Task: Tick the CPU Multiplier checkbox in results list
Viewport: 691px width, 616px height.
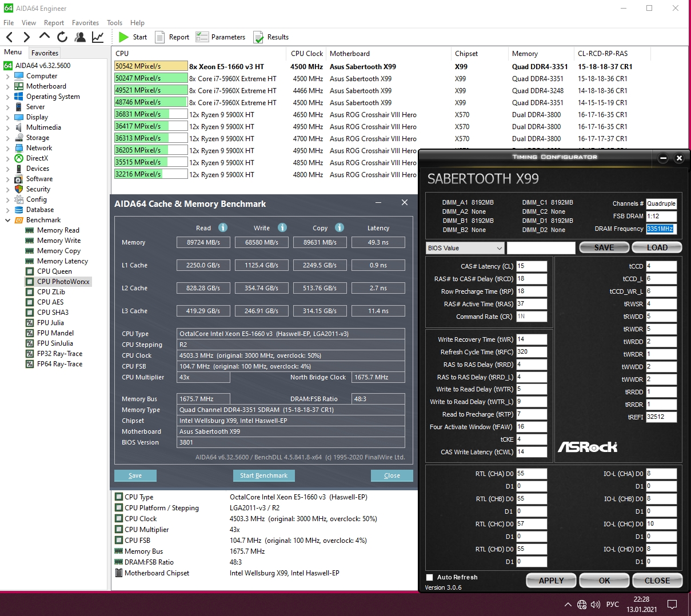Action: pyautogui.click(x=119, y=530)
